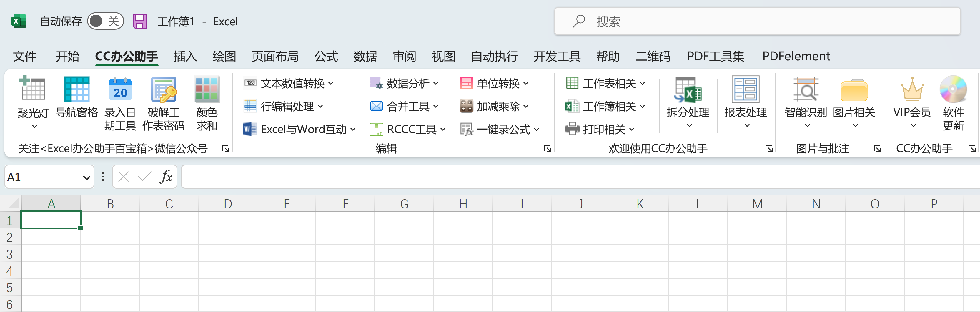Select row header 5

pos(10,287)
